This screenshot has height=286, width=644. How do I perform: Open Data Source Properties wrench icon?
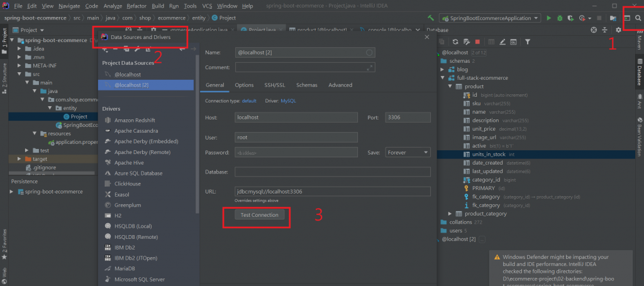click(x=466, y=41)
